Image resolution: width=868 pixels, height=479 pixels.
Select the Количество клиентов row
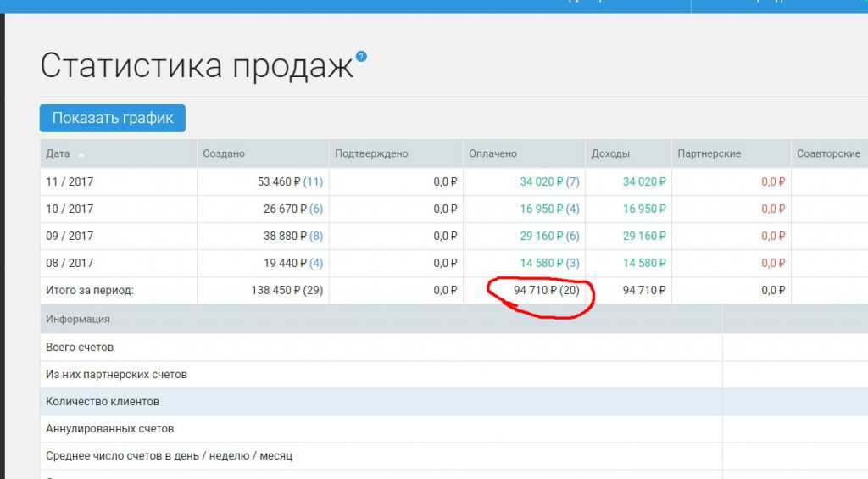tap(103, 401)
